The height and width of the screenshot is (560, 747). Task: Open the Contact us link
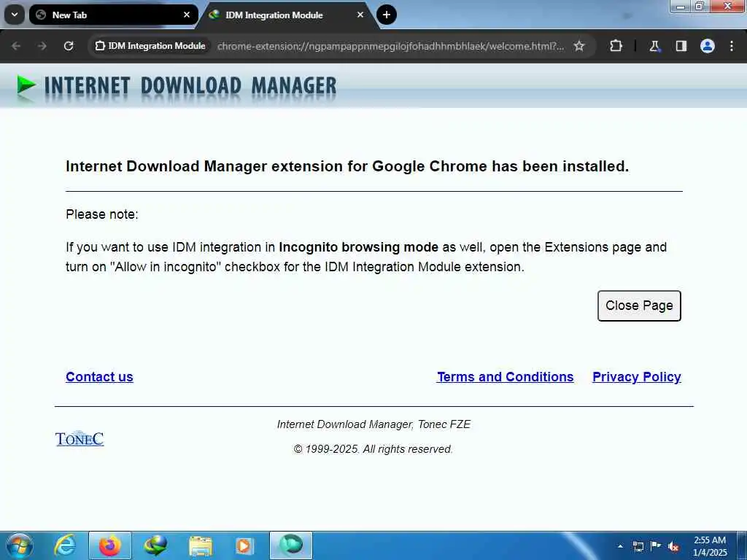point(99,377)
